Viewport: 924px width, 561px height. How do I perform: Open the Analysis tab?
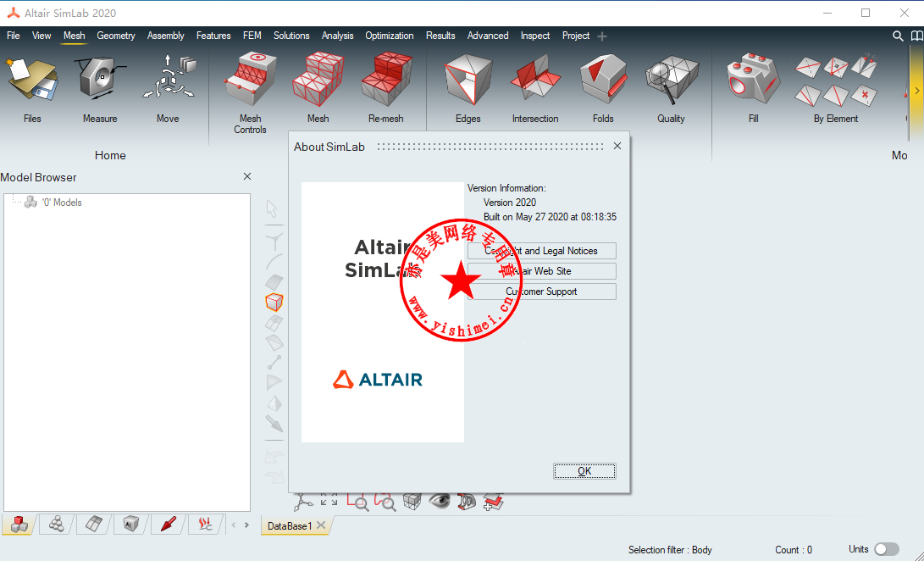click(x=338, y=36)
